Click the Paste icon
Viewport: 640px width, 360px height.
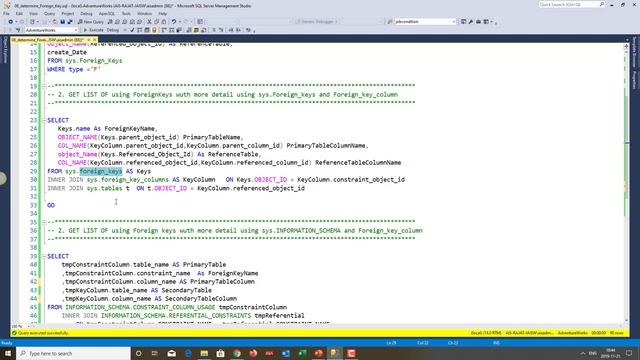point(164,22)
